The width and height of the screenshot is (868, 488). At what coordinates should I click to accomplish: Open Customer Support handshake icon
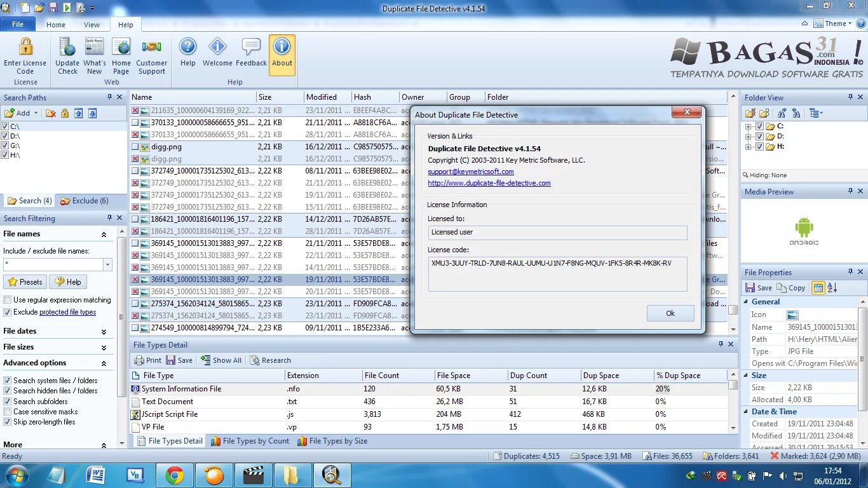151,47
